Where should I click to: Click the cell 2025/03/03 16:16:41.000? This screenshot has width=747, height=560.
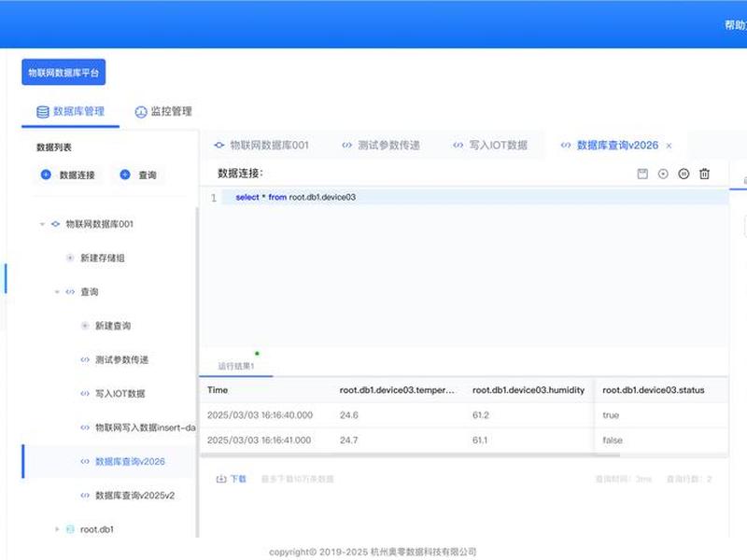pos(260,441)
